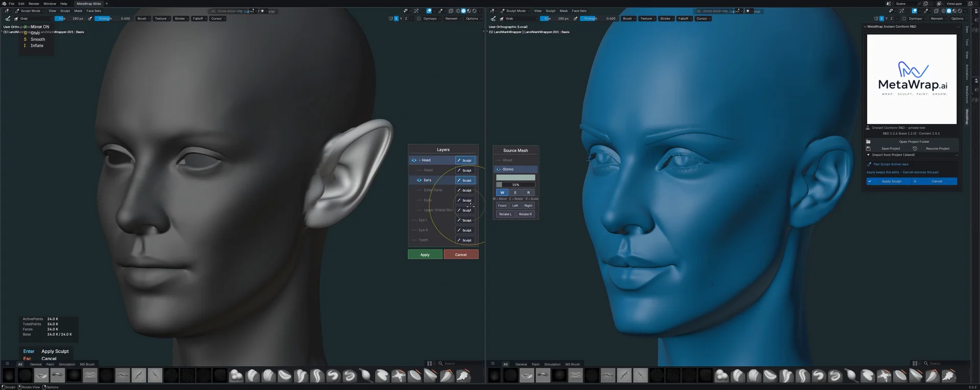Click the Blender logo icon beside File
The width and height of the screenshot is (980, 390).
[x=4, y=4]
